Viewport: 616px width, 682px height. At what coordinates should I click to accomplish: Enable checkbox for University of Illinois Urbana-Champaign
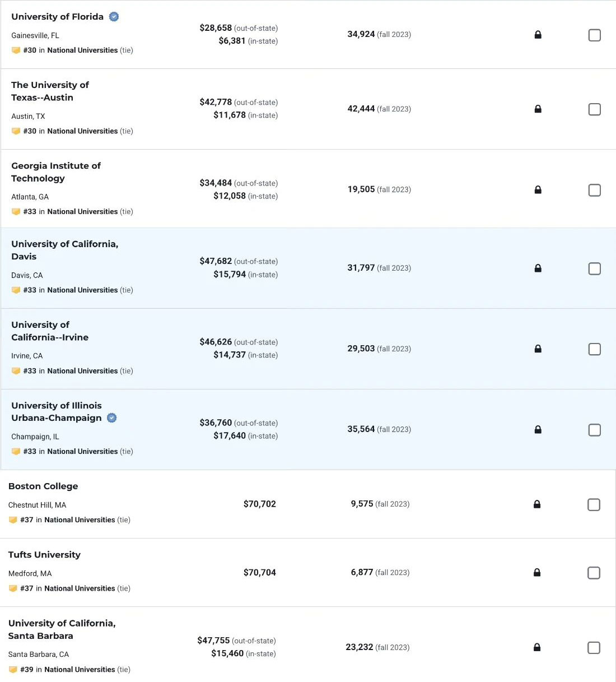[x=595, y=430]
